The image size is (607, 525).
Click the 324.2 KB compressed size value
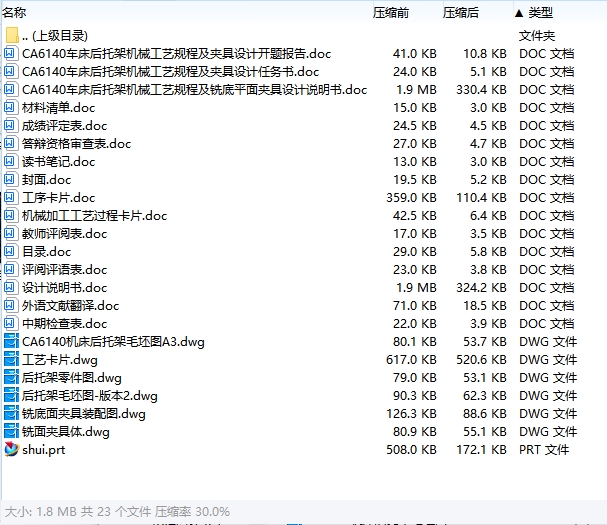pyautogui.click(x=481, y=288)
